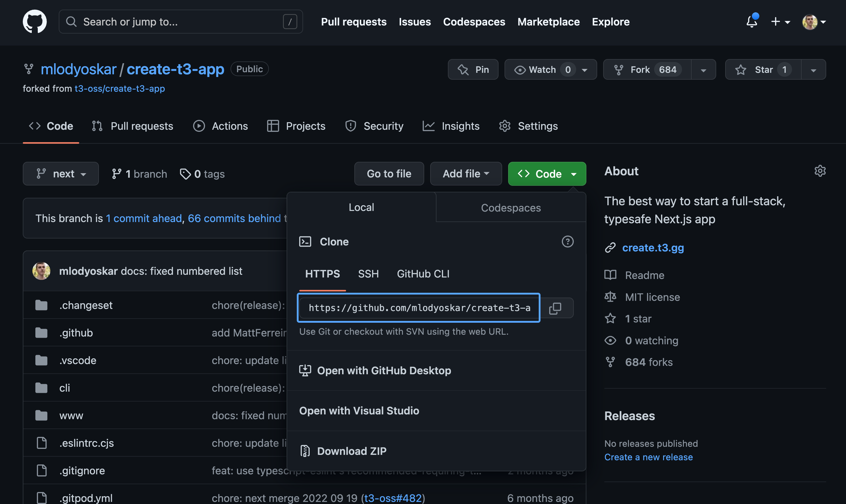Select the HTTPS clone option

[x=323, y=274]
